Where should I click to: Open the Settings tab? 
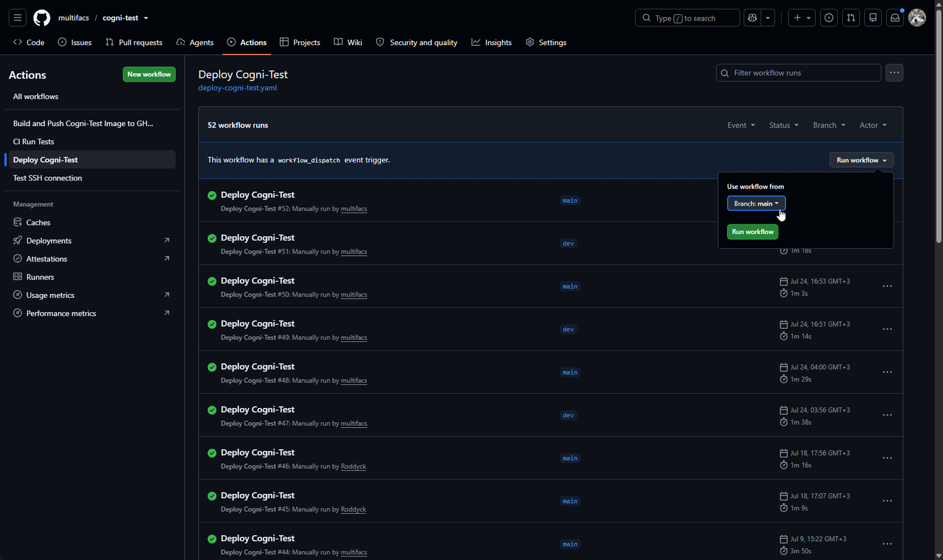[x=546, y=43]
